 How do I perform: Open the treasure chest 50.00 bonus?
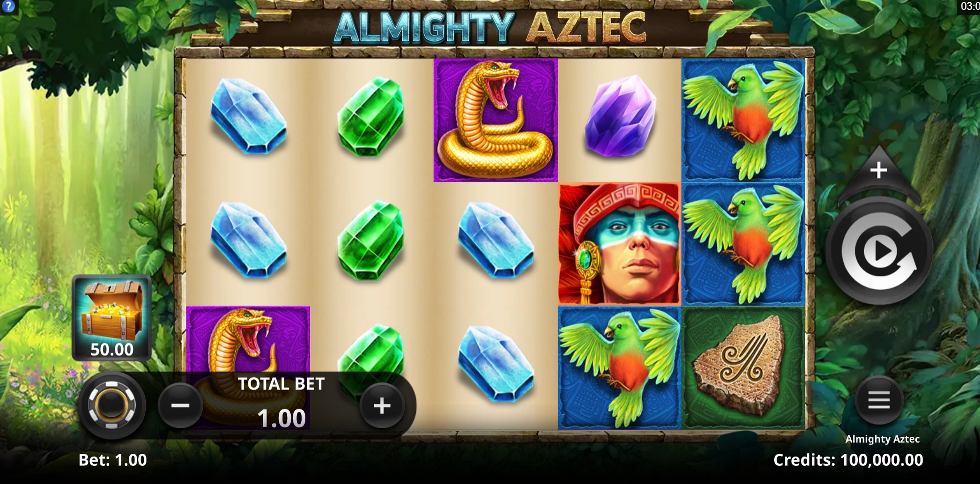pos(112,318)
